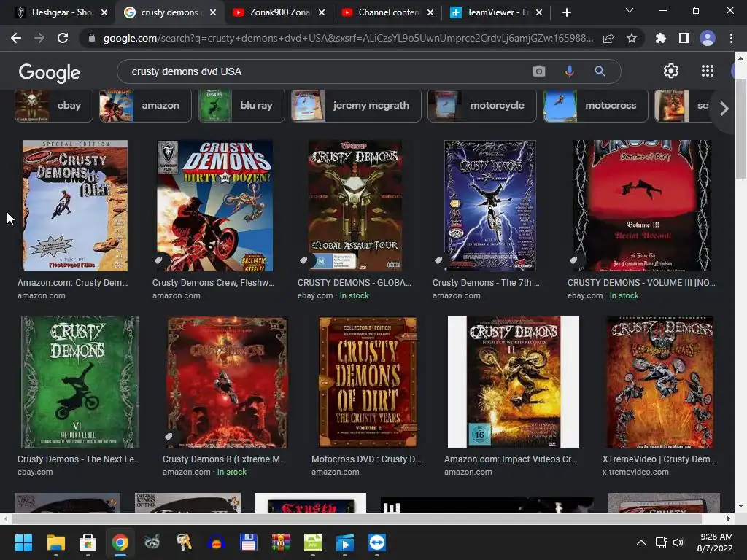Go back to the previous page
Image resolution: width=747 pixels, height=560 pixels.
click(16, 38)
